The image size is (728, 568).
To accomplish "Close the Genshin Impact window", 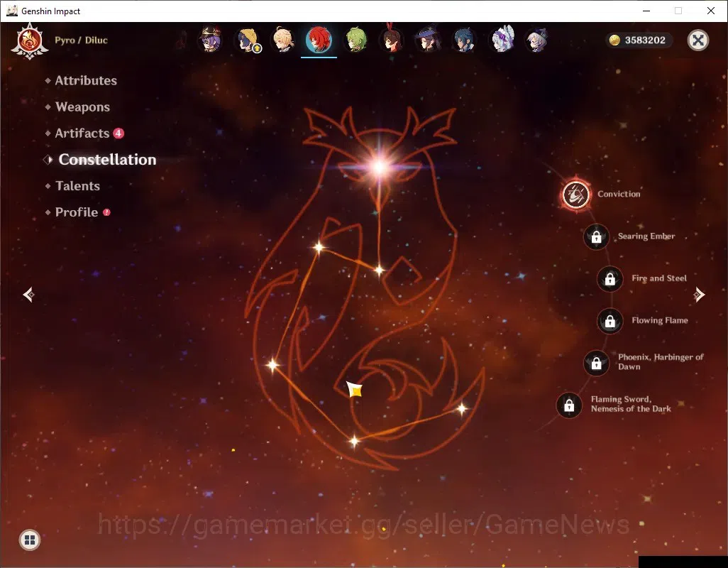I will pyautogui.click(x=711, y=11).
